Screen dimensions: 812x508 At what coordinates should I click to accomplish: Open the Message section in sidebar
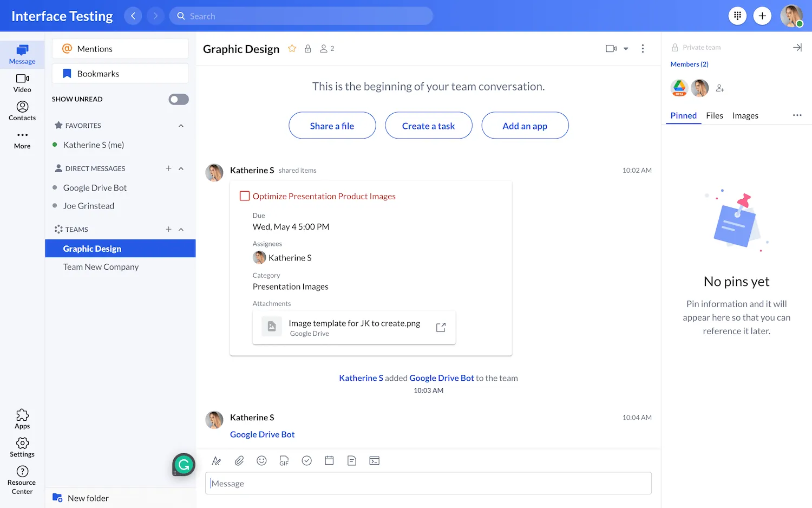[x=22, y=55]
